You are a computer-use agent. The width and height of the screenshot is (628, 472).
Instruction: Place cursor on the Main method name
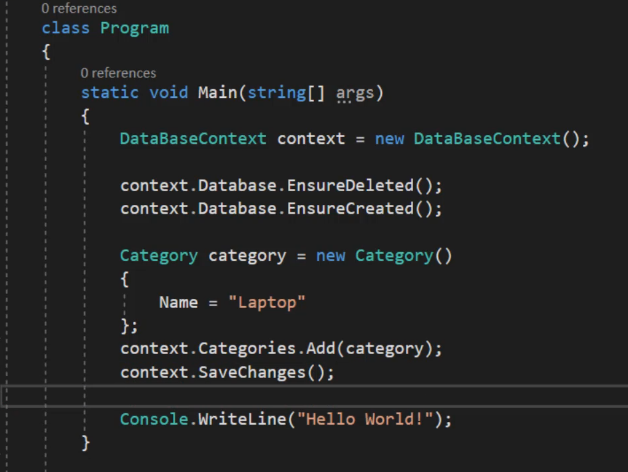[x=217, y=93]
